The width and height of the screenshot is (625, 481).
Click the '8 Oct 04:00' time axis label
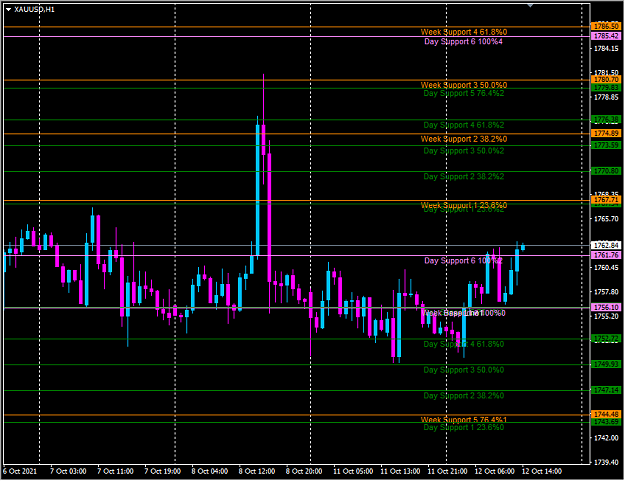click(x=210, y=471)
